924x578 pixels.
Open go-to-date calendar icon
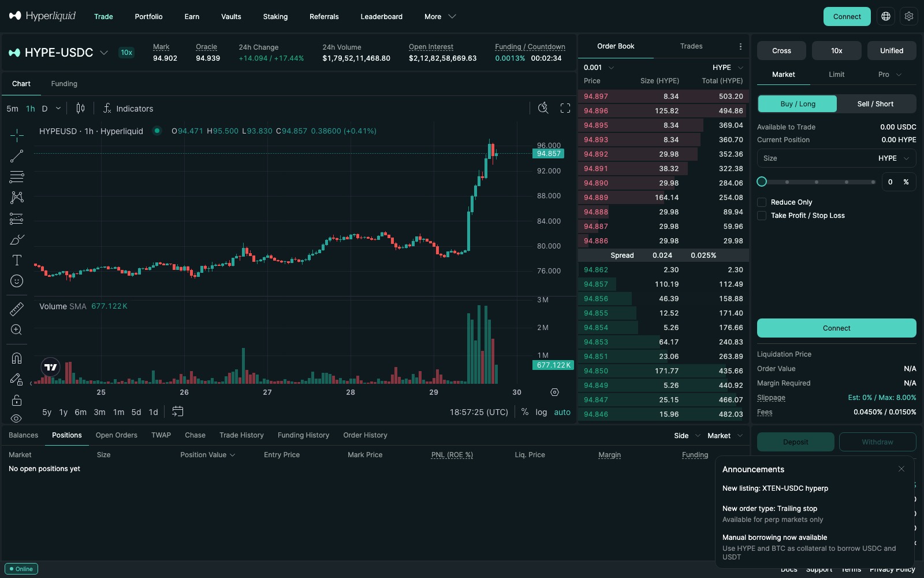click(178, 412)
